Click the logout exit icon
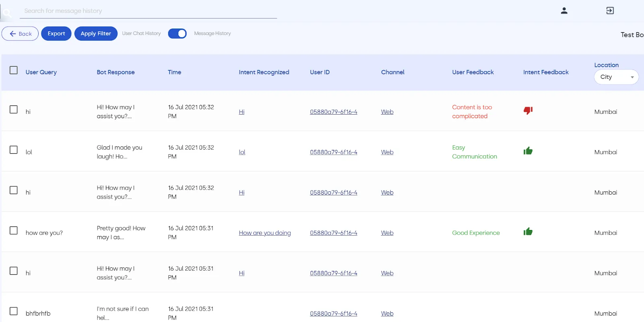 point(610,11)
